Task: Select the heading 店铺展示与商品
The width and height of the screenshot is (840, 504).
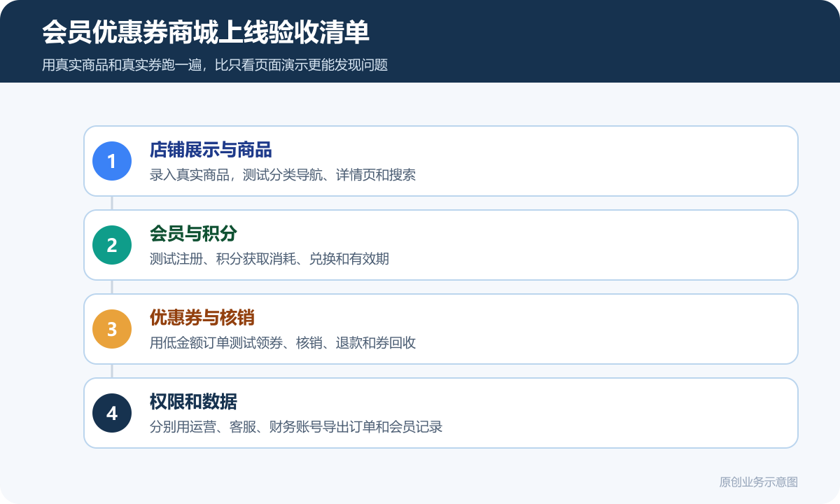Action: pyautogui.click(x=211, y=150)
